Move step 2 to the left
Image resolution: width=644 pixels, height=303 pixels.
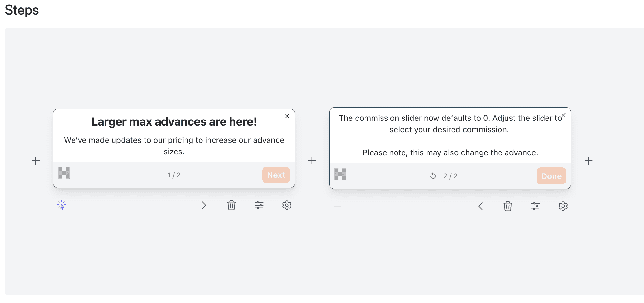coord(480,206)
